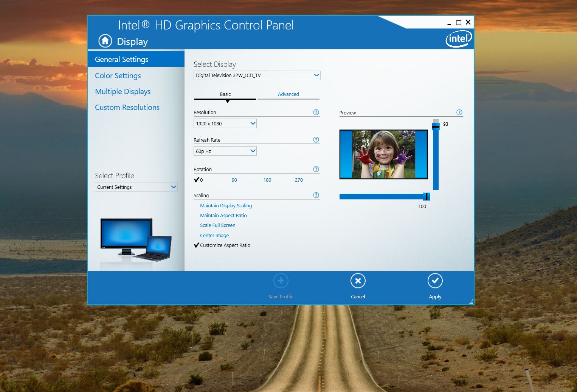Viewport: 577px width, 392px height.
Task: Click the Save Profile plus icon
Action: [x=281, y=281]
